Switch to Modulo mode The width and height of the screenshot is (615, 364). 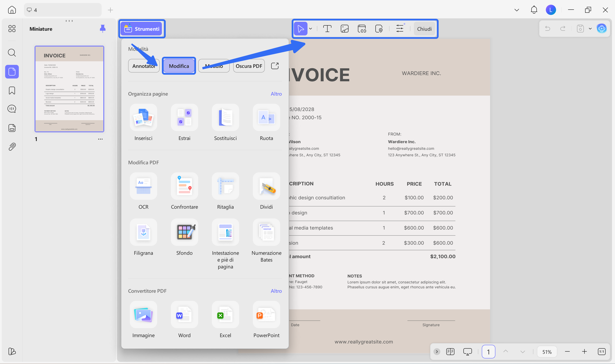click(214, 66)
